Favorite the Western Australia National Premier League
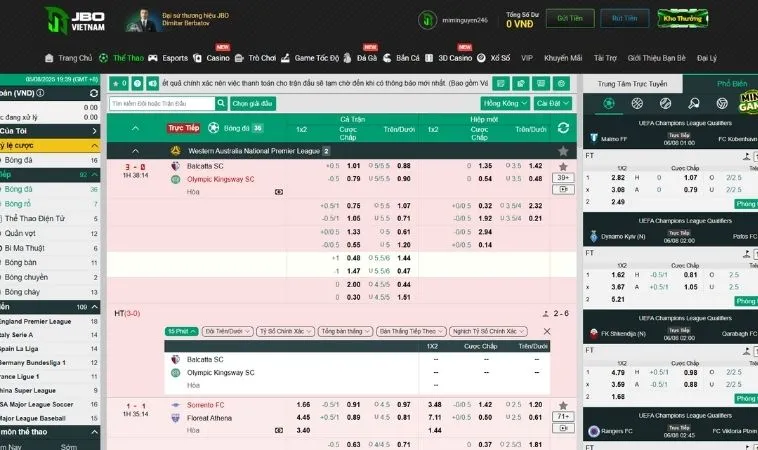This screenshot has height=450, width=758. (563, 151)
